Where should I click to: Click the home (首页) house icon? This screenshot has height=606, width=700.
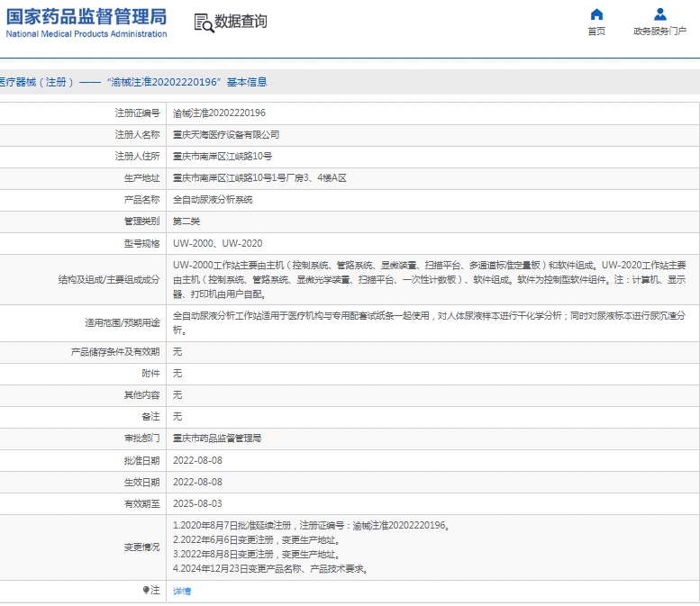596,14
